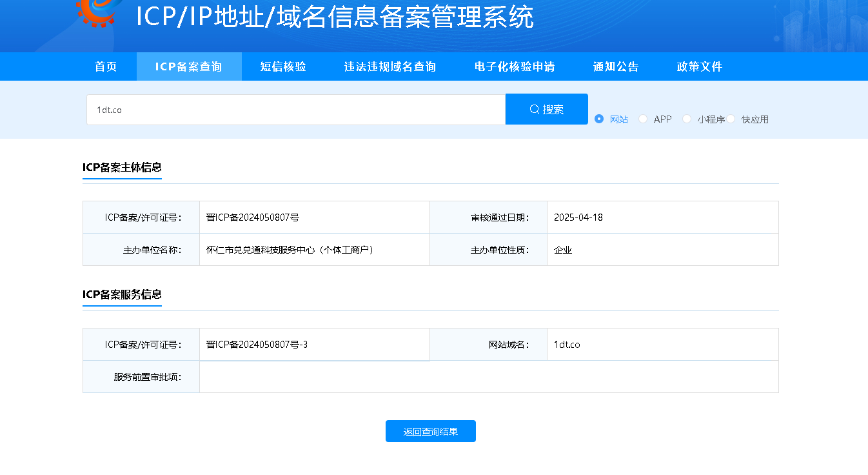Click the 返回查询结果 button

(x=431, y=431)
